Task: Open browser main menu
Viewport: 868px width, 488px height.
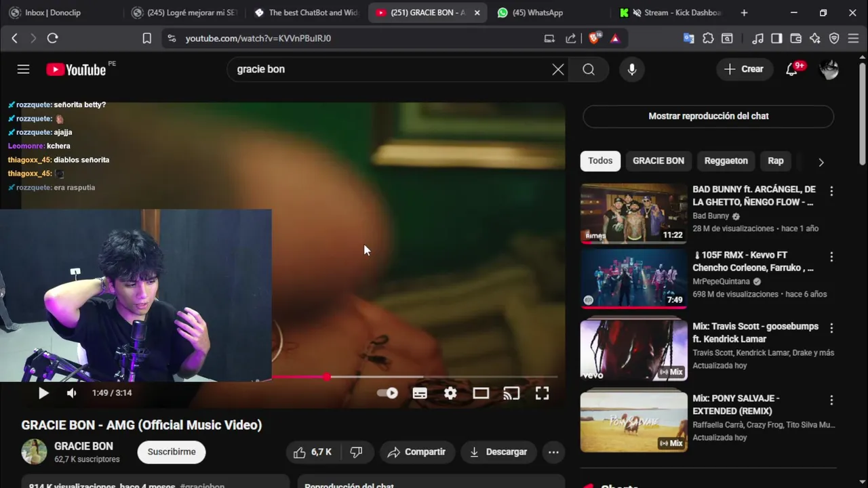Action: [854, 39]
